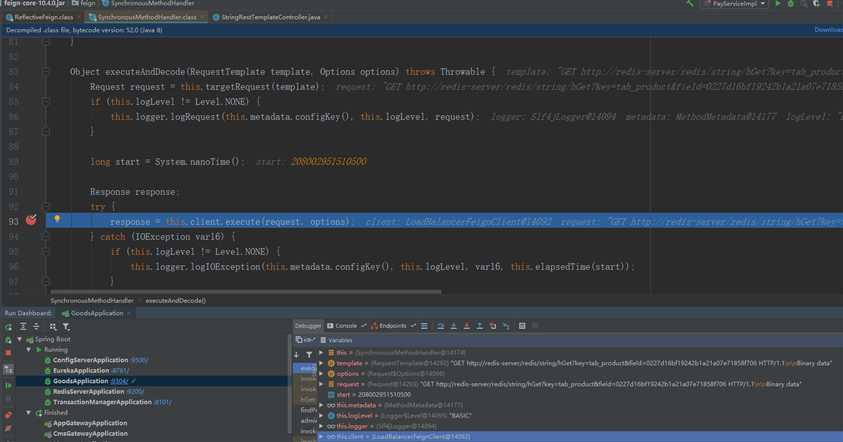Click the yellow light bulb on line 93
This screenshot has width=843, height=442.
56,219
